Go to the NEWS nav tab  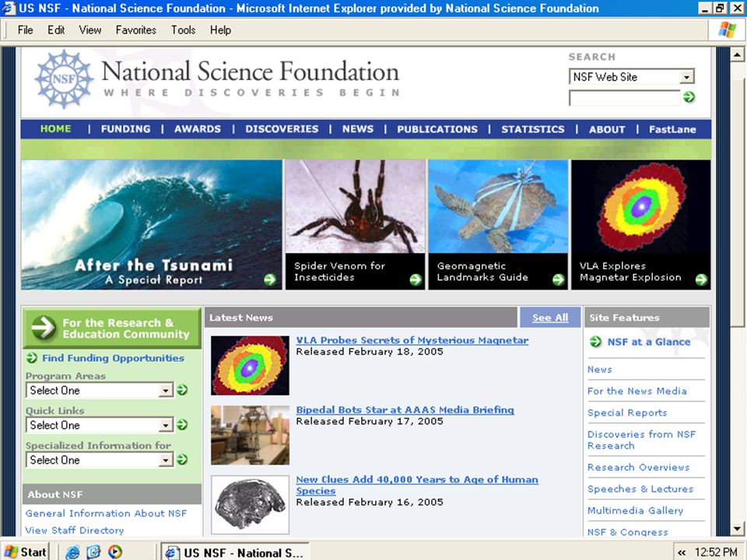tap(358, 129)
